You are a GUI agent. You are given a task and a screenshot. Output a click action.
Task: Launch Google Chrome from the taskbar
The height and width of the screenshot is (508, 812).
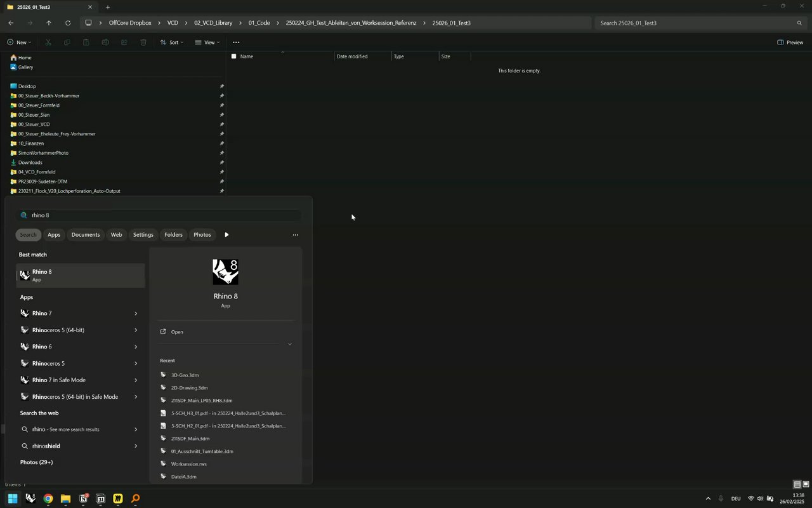click(48, 498)
